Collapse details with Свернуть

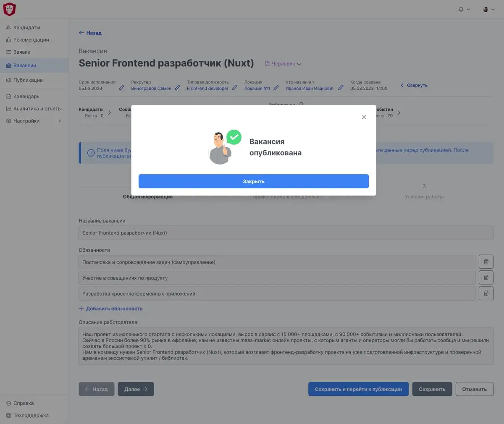point(414,85)
